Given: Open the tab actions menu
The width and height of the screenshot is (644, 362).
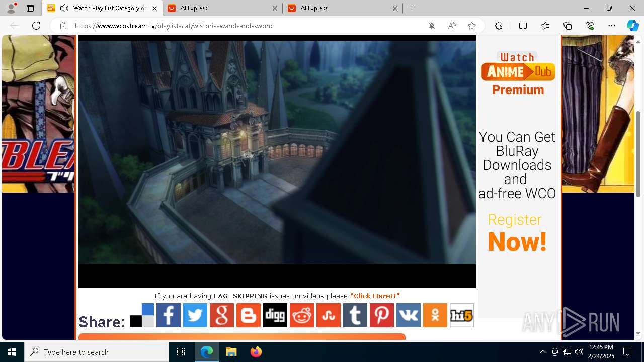Looking at the screenshot, I should click(x=30, y=8).
